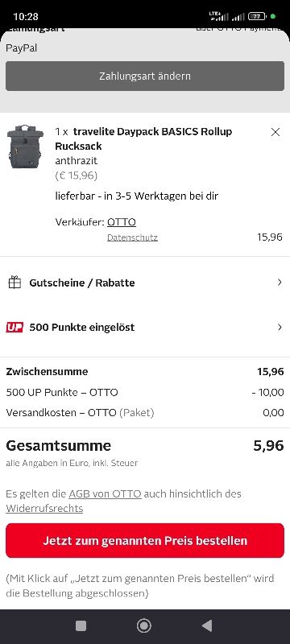Tap the red UP points logo icon
Image resolution: width=290 pixels, height=644 pixels.
pyautogui.click(x=14, y=328)
